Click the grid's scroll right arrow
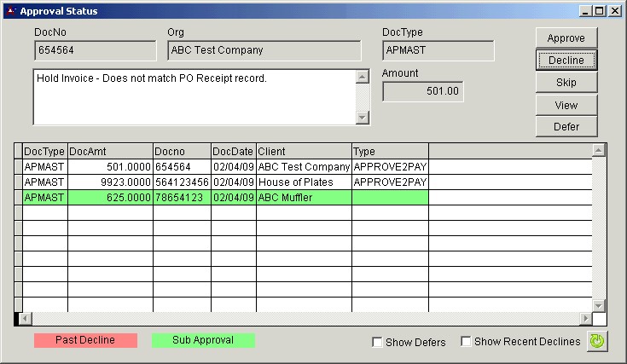This screenshot has width=627, height=364. point(585,319)
